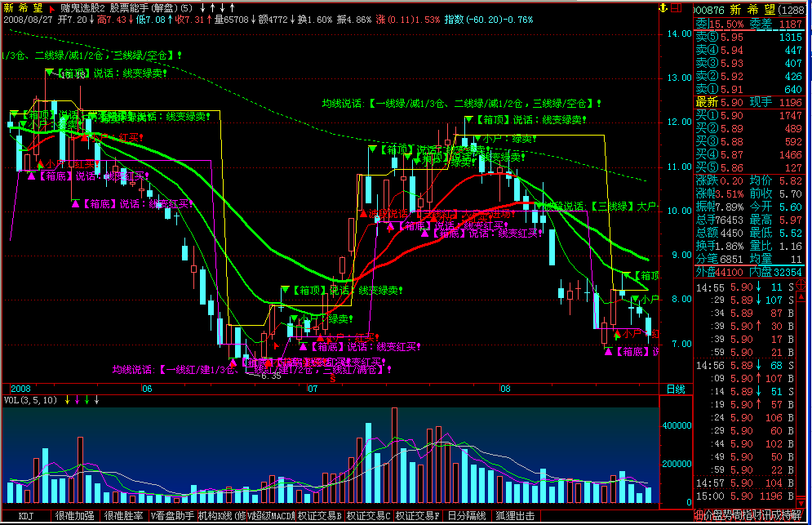Screen dimensions: 812x525
Task: Click the 6.35 low price label on chart
Action: point(271,376)
